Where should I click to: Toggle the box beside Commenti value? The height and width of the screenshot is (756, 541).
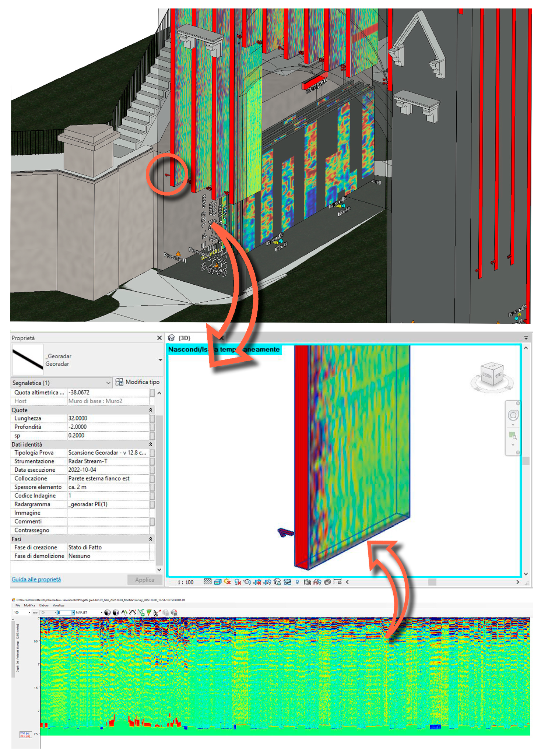click(152, 521)
